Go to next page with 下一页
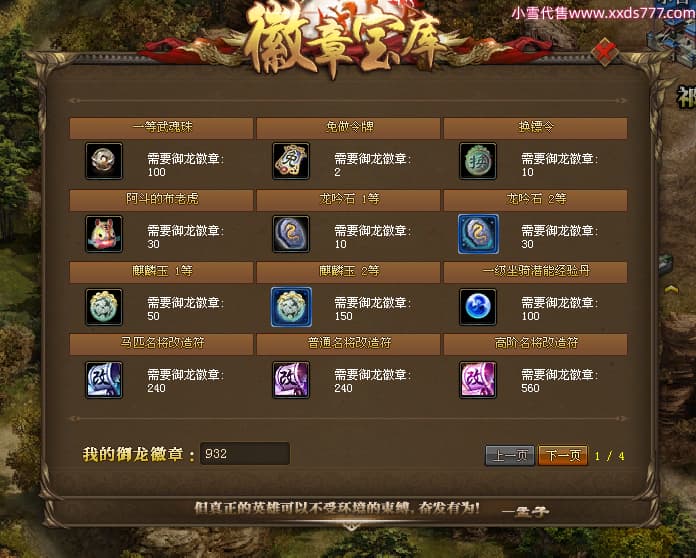 pyautogui.click(x=563, y=455)
